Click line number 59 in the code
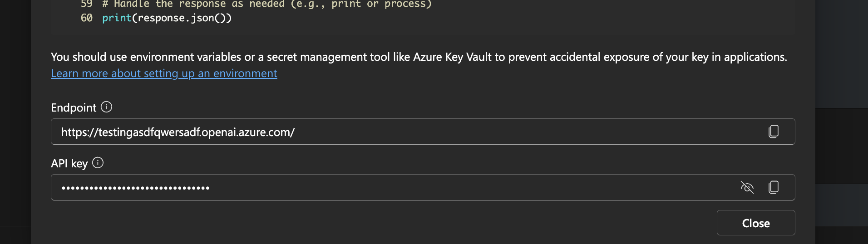The height and width of the screenshot is (244, 868). click(x=86, y=4)
